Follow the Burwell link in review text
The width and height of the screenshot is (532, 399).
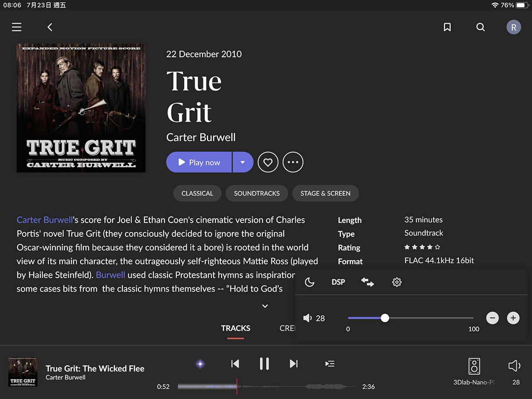110,275
